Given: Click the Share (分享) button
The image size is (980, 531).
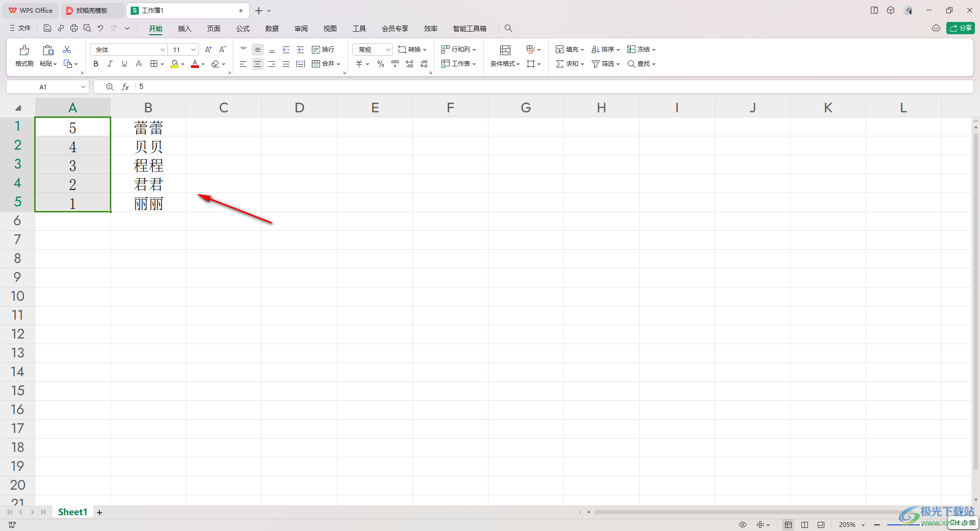Looking at the screenshot, I should [961, 28].
